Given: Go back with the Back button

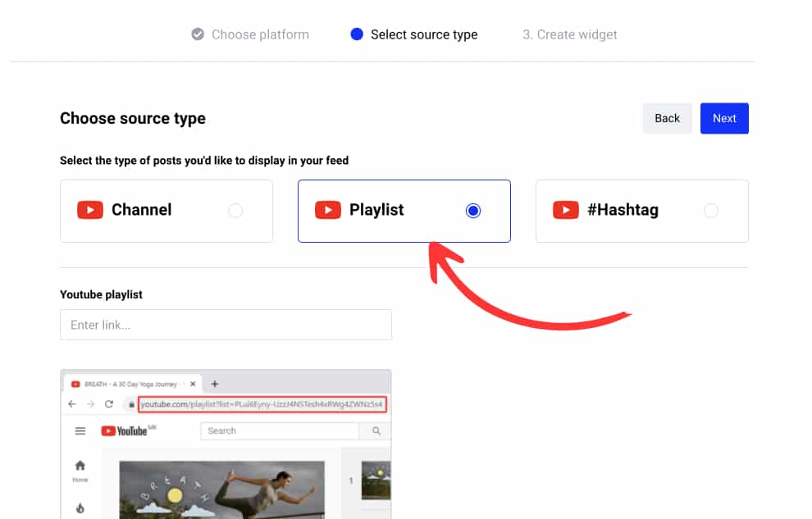Looking at the screenshot, I should [x=667, y=118].
